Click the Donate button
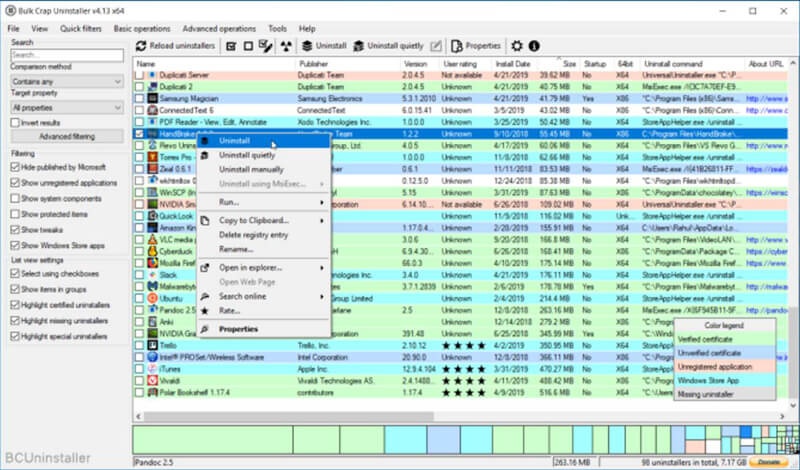This screenshot has height=470, width=800. 769,462
